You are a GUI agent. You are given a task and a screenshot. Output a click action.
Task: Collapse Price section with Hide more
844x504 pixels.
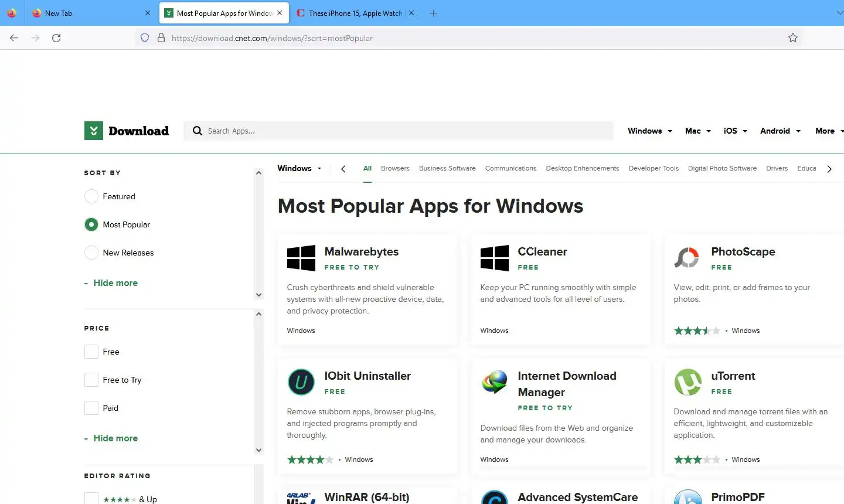111,438
